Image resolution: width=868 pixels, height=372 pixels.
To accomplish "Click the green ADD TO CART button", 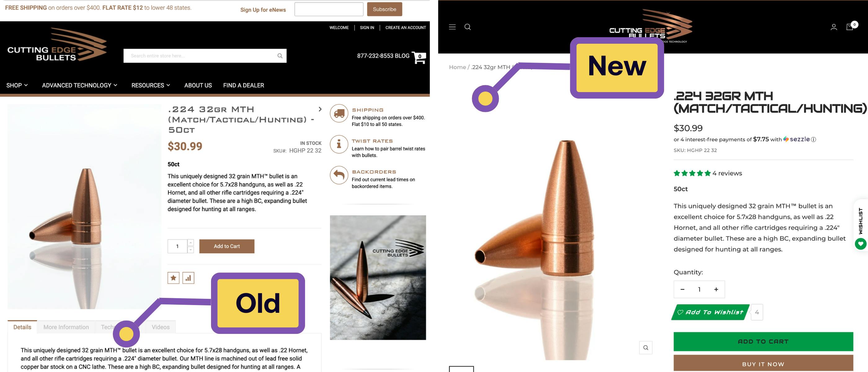I will (763, 342).
